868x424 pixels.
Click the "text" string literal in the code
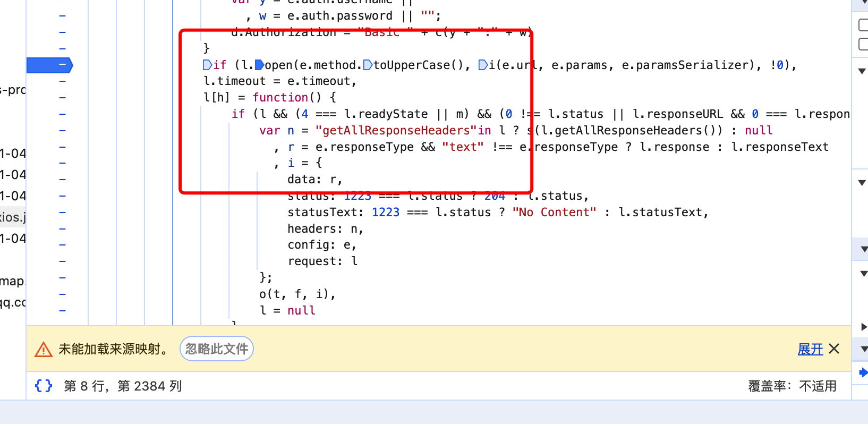463,147
